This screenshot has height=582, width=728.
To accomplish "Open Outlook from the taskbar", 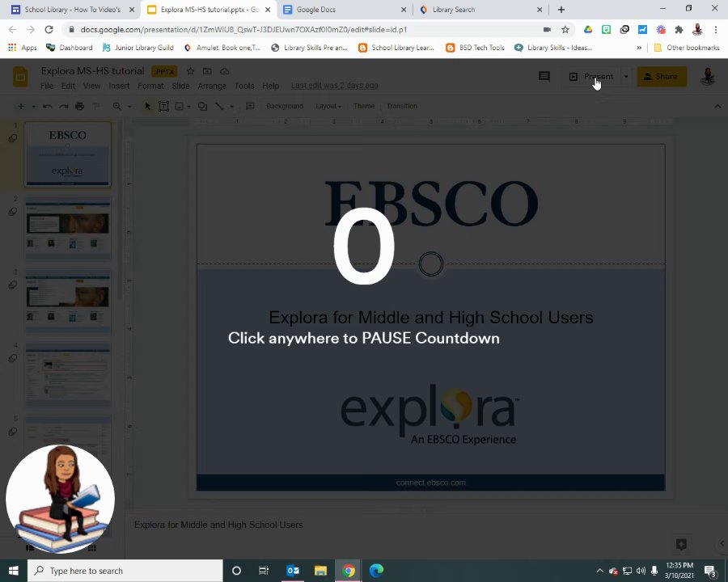I will coord(293,571).
